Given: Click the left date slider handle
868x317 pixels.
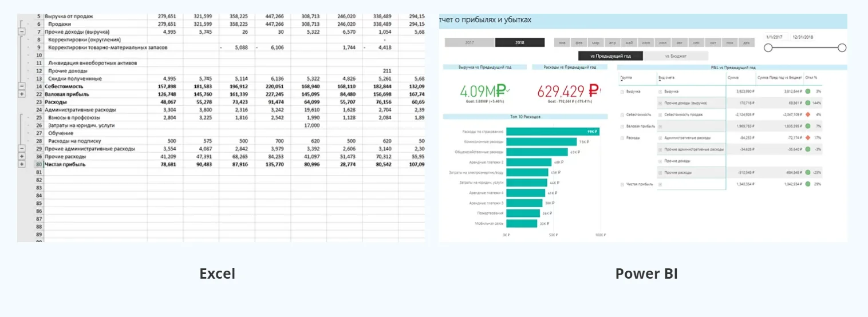Looking at the screenshot, I should pyautogui.click(x=768, y=48).
